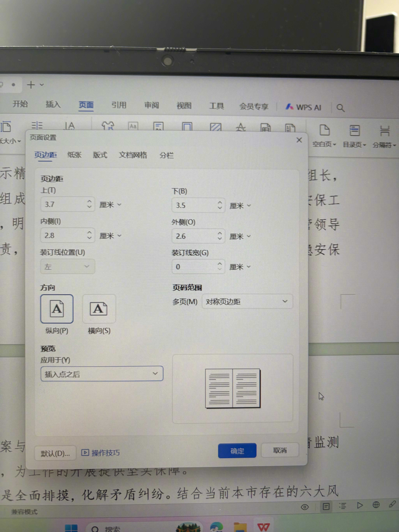Change top margin unit 厘米 dropdown
The image size is (399, 532).
(110, 205)
